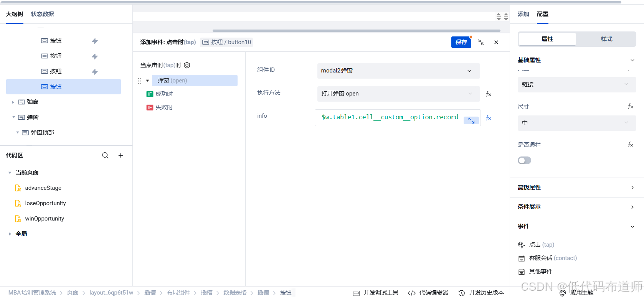Open settings icon next to 当点击时

click(x=187, y=65)
